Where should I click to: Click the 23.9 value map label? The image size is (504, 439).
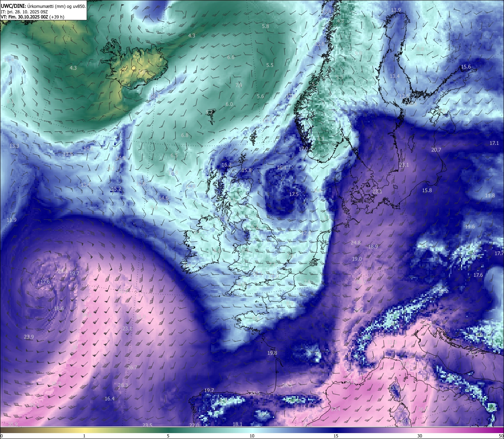[x=29, y=337]
